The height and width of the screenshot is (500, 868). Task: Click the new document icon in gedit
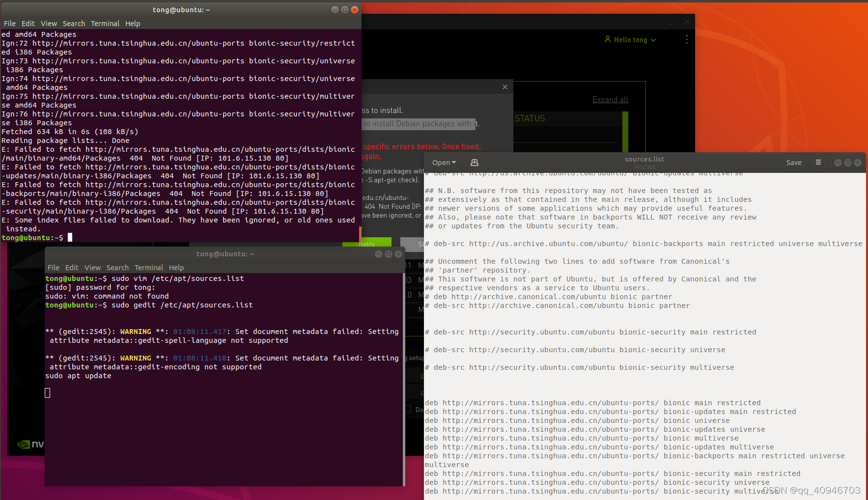pos(474,163)
